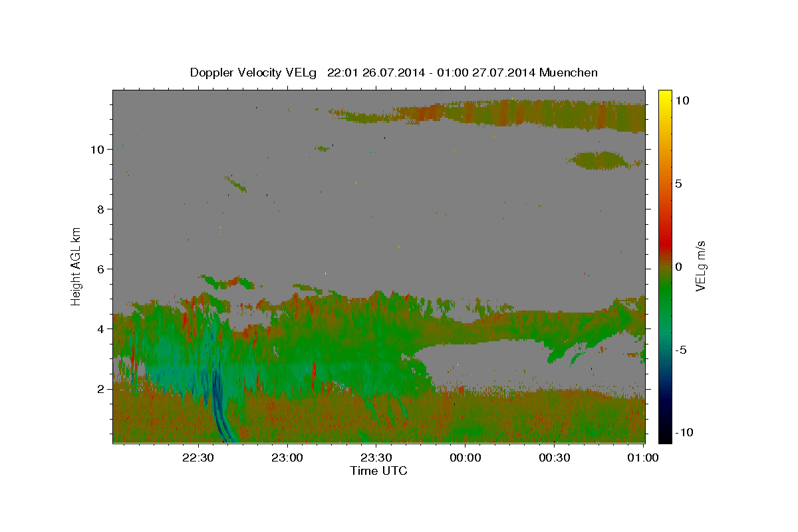Screen dimensions: 798x532
Task: Click the 'Height AGL km' axis title
Action: point(76,266)
